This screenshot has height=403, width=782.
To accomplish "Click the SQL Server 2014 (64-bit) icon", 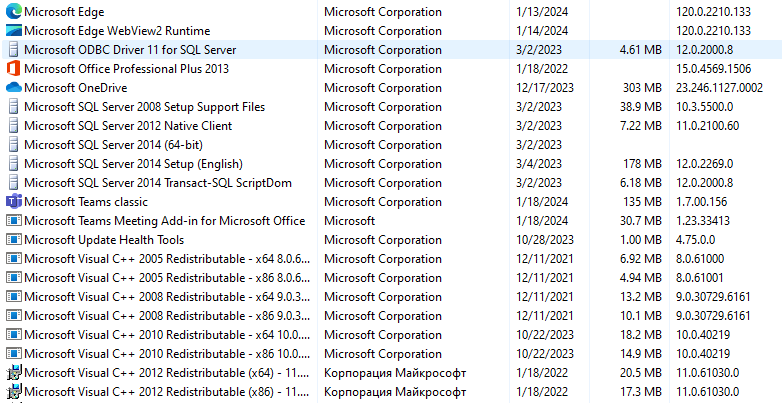I will click(13, 144).
